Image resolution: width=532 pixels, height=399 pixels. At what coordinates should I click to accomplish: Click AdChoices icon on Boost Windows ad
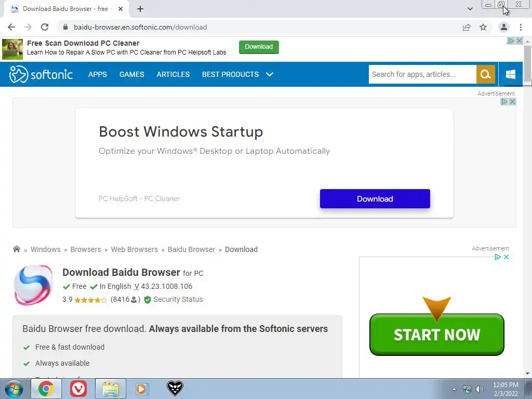click(504, 101)
